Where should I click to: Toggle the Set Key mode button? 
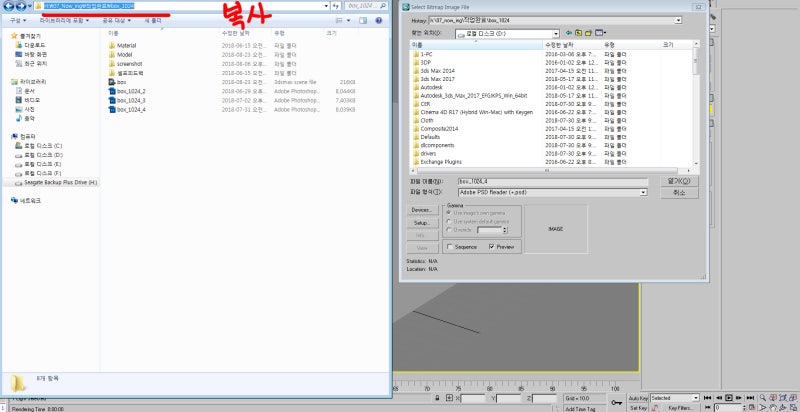[638, 407]
